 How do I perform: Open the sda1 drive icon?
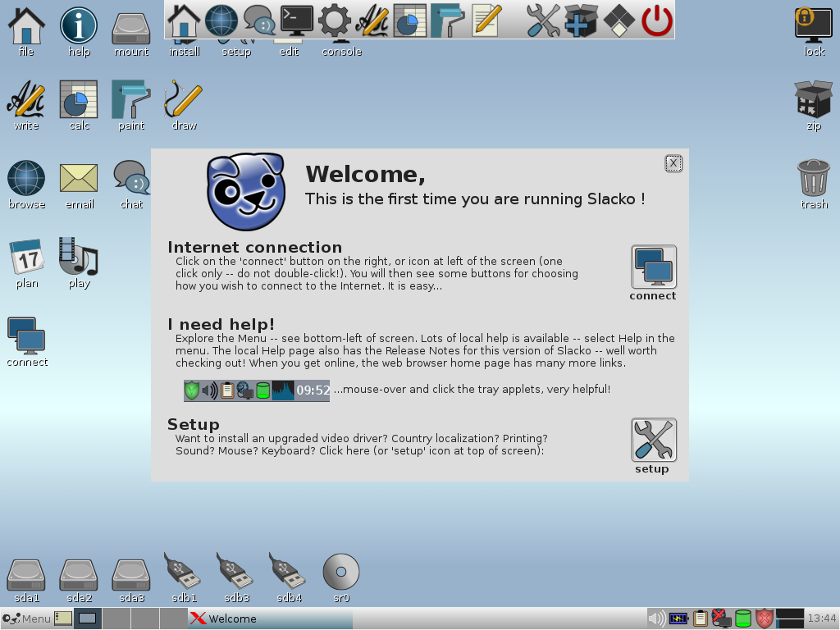pos(26,582)
